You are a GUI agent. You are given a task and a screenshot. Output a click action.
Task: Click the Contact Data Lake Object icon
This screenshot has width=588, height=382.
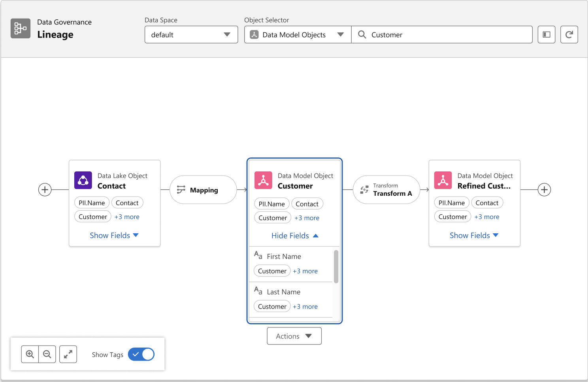pyautogui.click(x=83, y=180)
